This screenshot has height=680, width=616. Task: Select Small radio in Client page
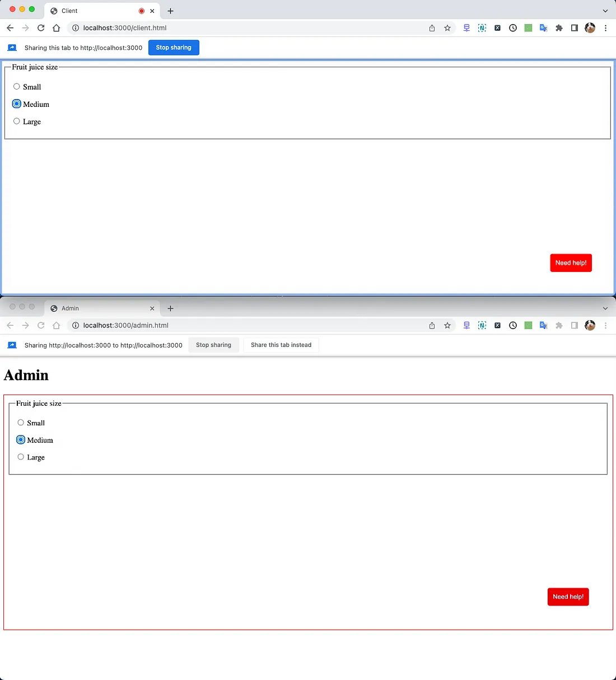(x=17, y=87)
